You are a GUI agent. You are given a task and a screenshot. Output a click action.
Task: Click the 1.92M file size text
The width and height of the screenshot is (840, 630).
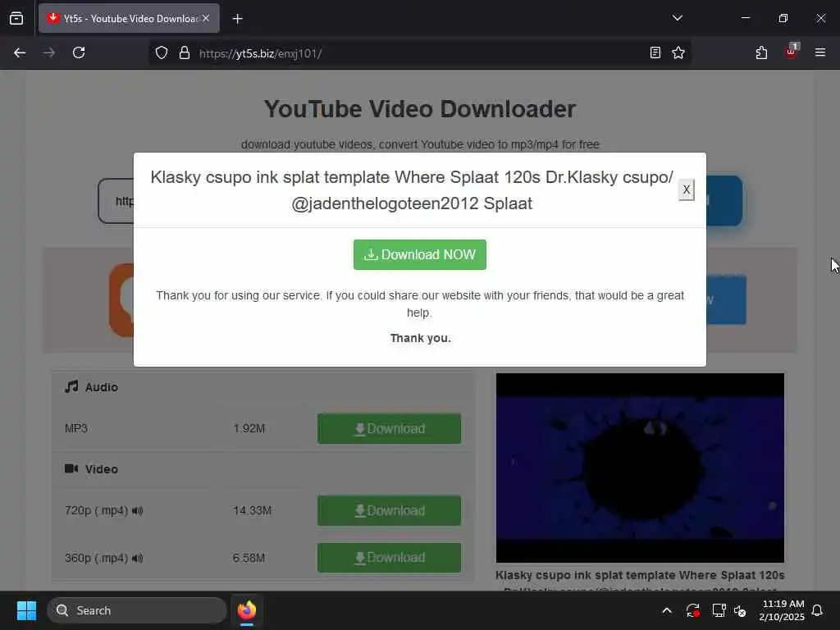[249, 428]
